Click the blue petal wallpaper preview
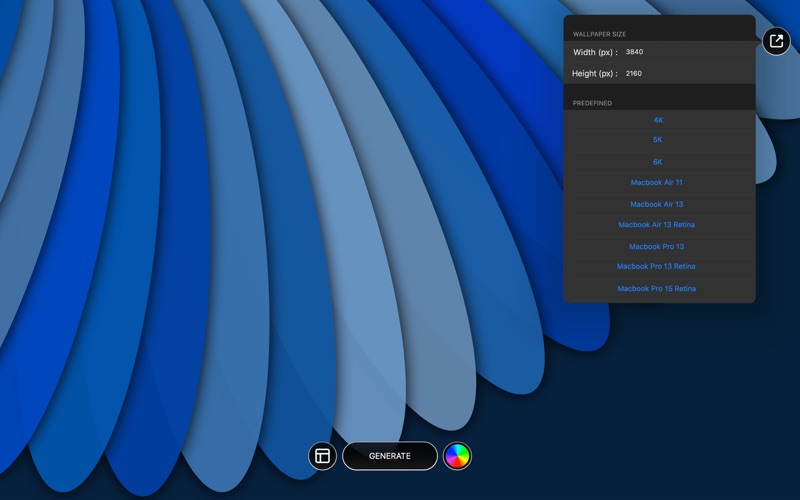Viewport: 800px width, 500px height. tap(250, 250)
